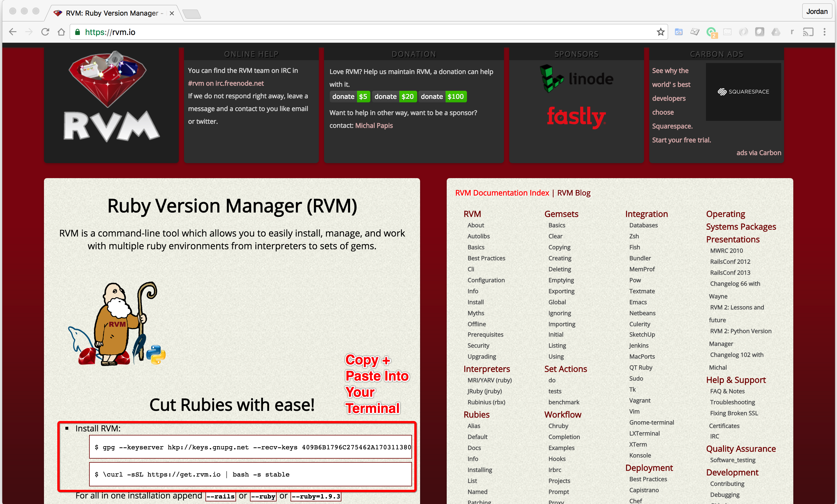Open the Jenkins integration link
This screenshot has width=837, height=504.
(639, 345)
